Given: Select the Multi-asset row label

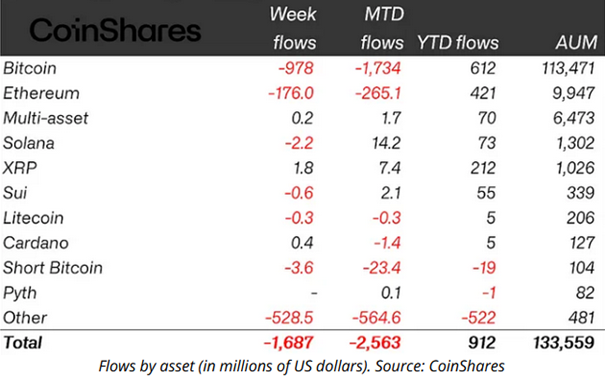Looking at the screenshot, I should click(x=46, y=118).
